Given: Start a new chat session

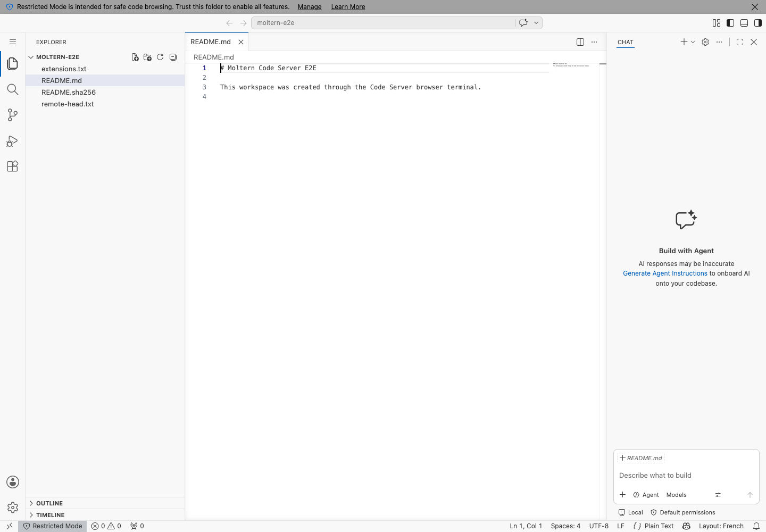Looking at the screenshot, I should [x=684, y=42].
